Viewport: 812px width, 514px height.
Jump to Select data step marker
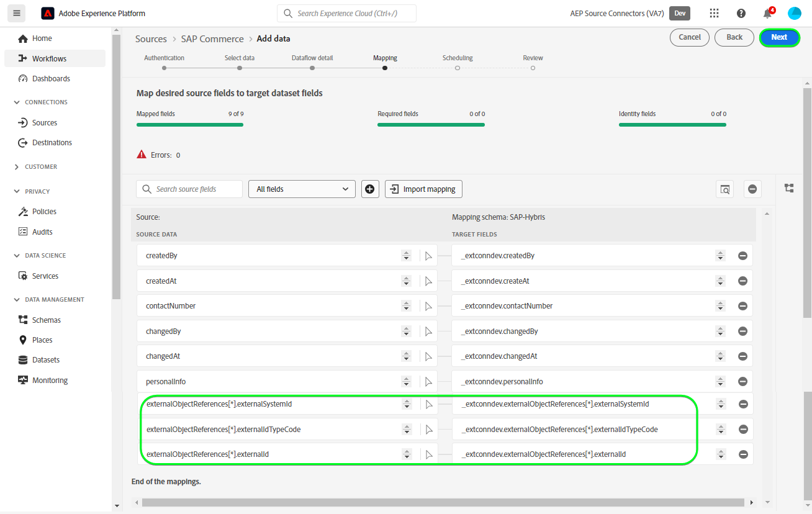click(240, 68)
